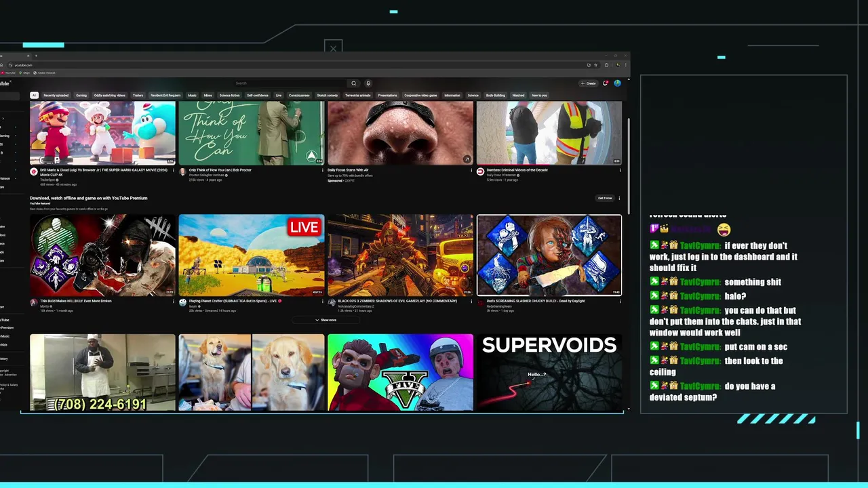Select Consciousness filter chip

click(x=299, y=96)
